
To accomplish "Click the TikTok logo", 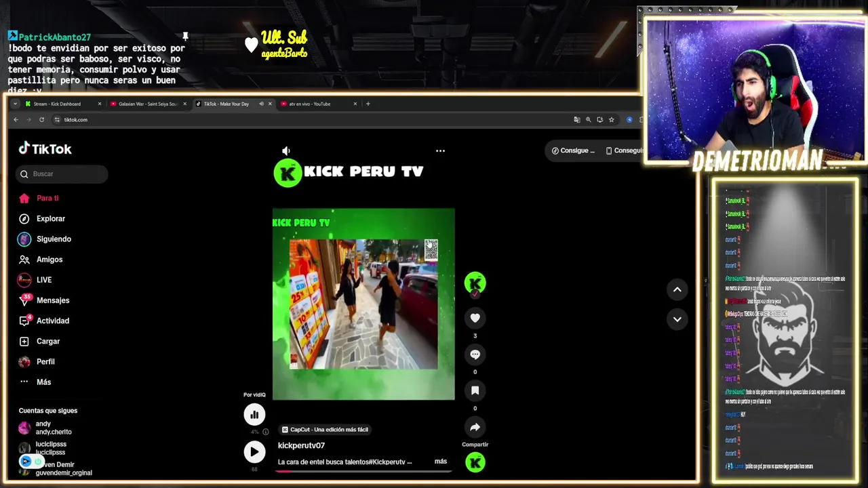I will click(x=45, y=149).
